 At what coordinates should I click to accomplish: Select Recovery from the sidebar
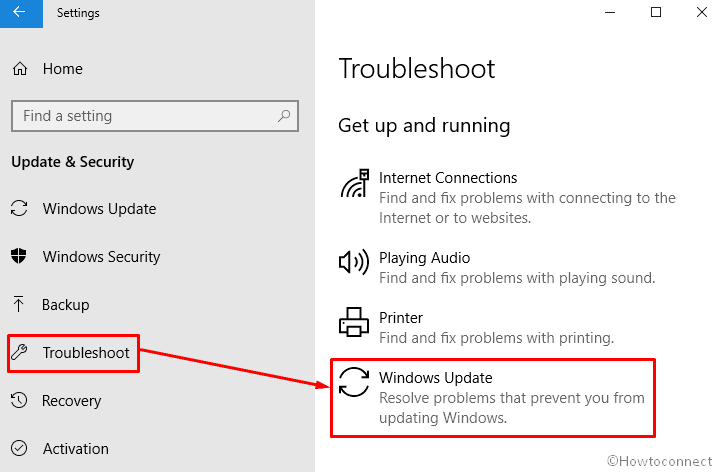tap(72, 400)
